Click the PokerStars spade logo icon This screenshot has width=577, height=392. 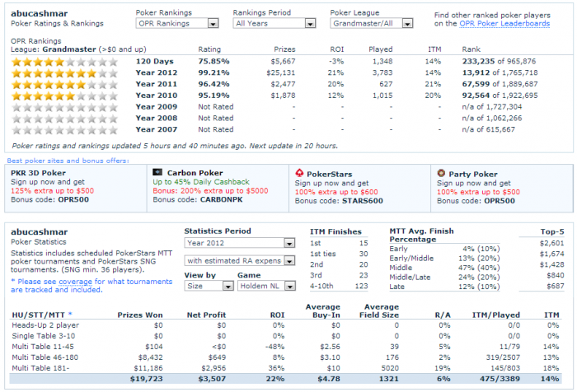[x=300, y=173]
